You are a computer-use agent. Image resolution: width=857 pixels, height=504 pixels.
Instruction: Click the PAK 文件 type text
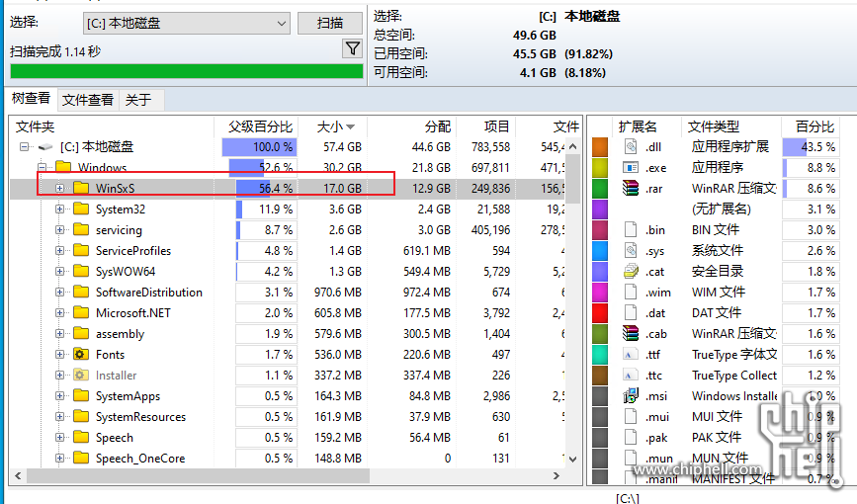point(717,438)
